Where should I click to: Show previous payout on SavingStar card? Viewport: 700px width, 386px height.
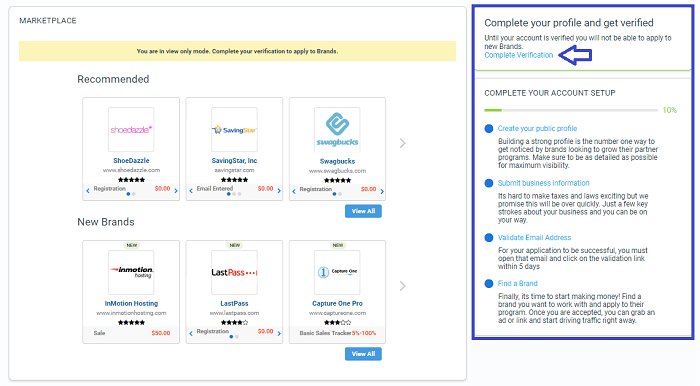[x=191, y=191]
